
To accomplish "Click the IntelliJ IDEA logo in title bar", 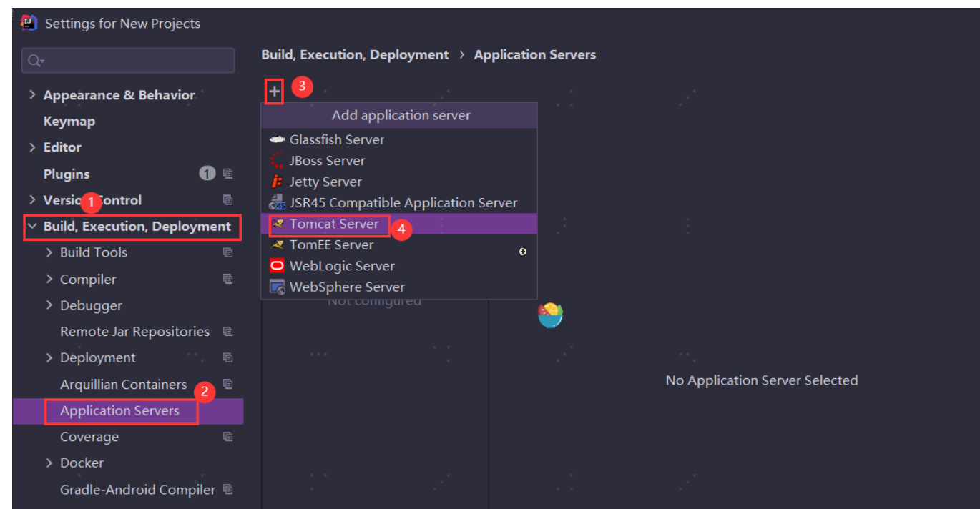I will [29, 23].
